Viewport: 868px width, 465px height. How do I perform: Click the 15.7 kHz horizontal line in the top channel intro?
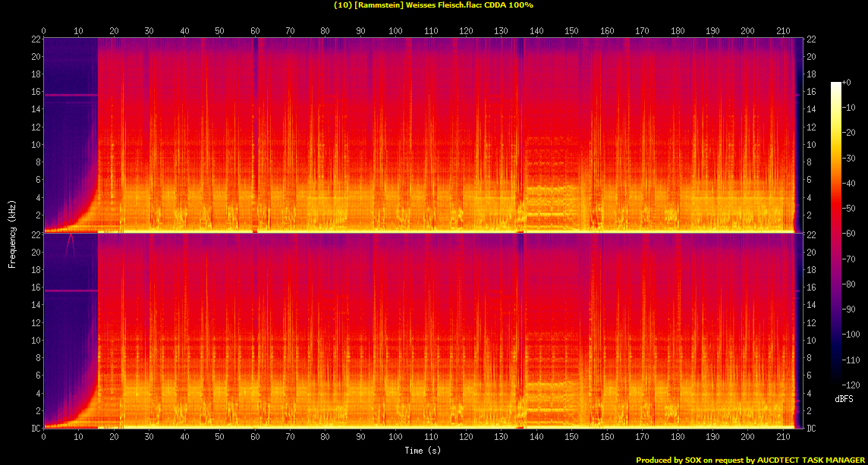[71, 95]
